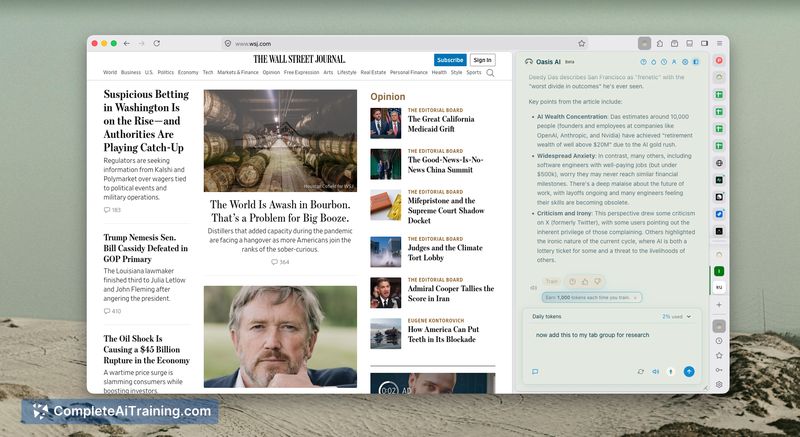Open The Great California Medicaid Grift opinion
This screenshot has width=800, height=437.
[441, 124]
